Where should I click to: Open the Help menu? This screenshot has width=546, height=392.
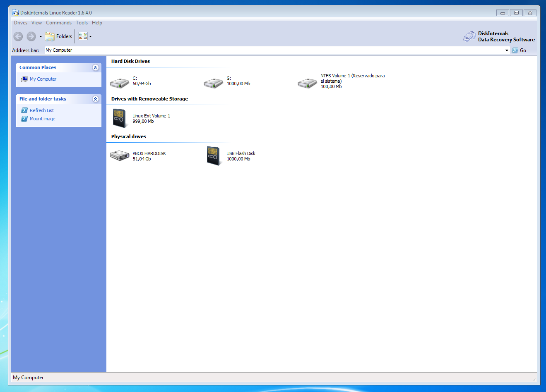[x=97, y=23]
